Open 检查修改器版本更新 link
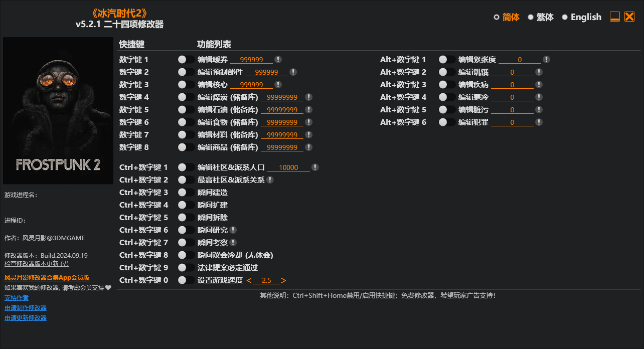Viewport: 644px width, 349px height. (36, 263)
